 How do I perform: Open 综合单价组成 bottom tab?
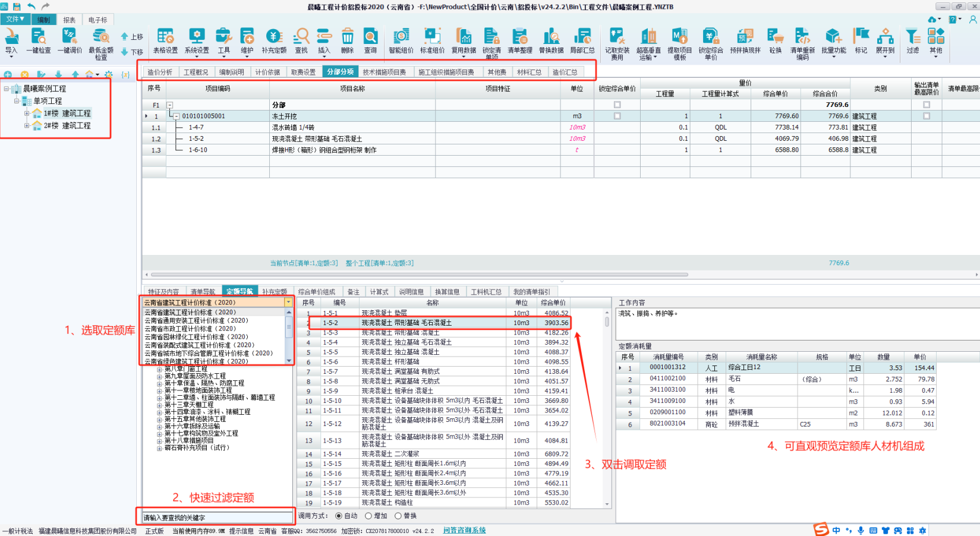[x=317, y=292]
